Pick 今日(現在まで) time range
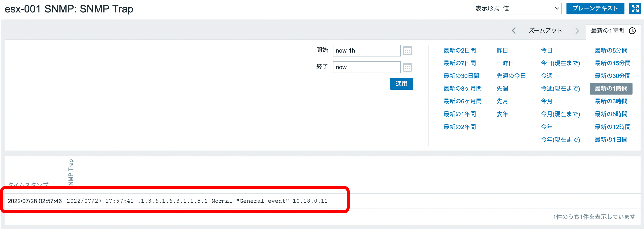The width and height of the screenshot is (644, 229). pyautogui.click(x=560, y=63)
